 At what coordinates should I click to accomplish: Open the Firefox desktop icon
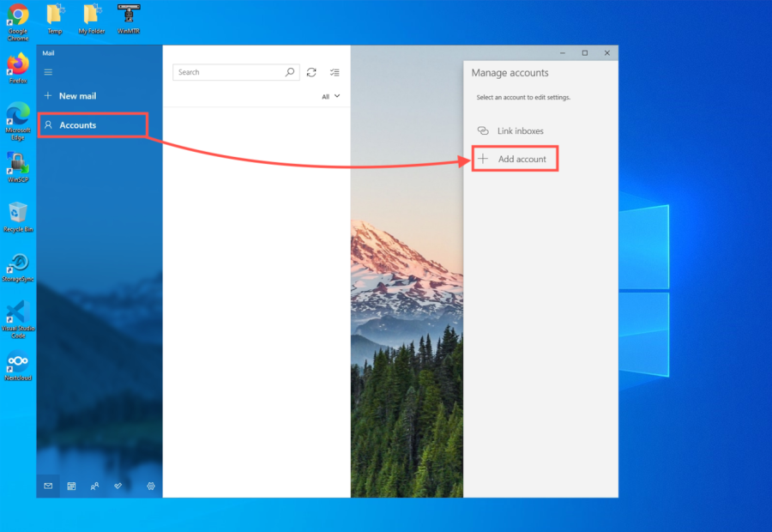click(18, 65)
